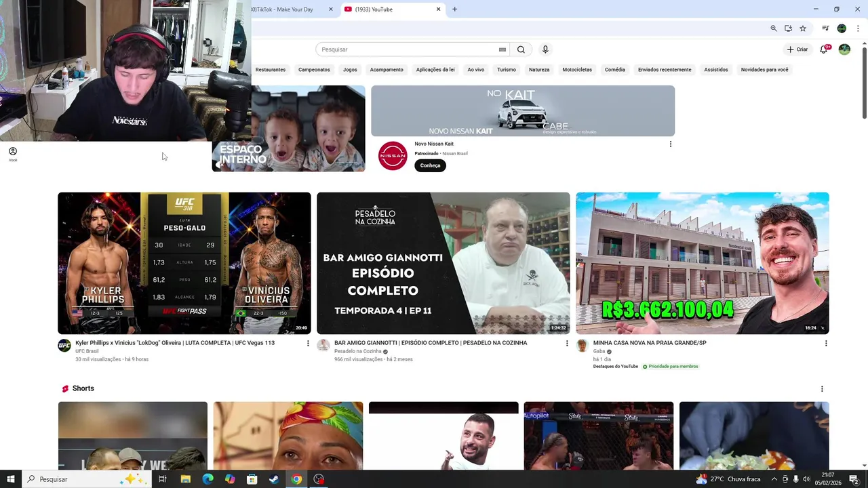
Task: Select the Campeonatos filter chip
Action: (314, 70)
